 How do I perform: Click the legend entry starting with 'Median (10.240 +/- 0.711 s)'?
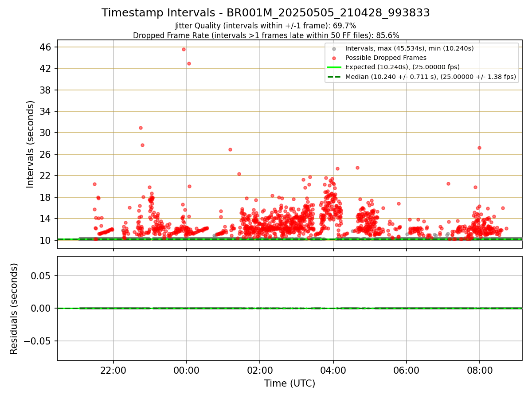tap(430, 77)
